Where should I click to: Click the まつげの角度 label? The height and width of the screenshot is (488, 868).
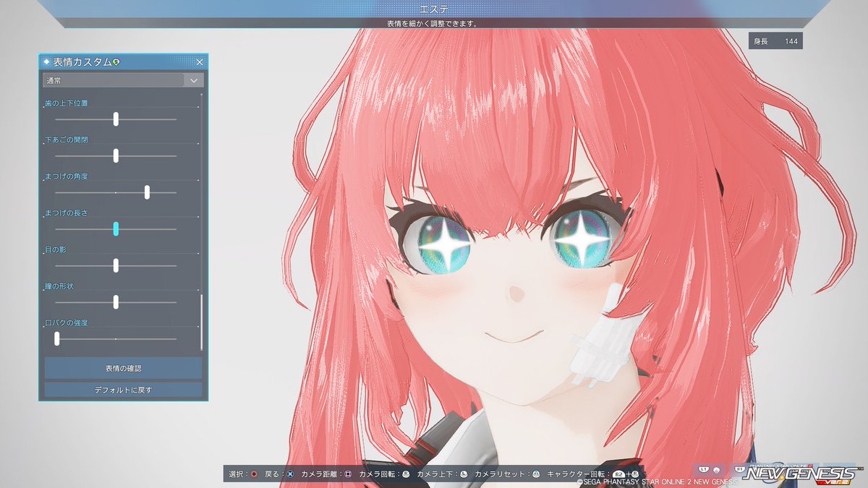click(x=66, y=176)
